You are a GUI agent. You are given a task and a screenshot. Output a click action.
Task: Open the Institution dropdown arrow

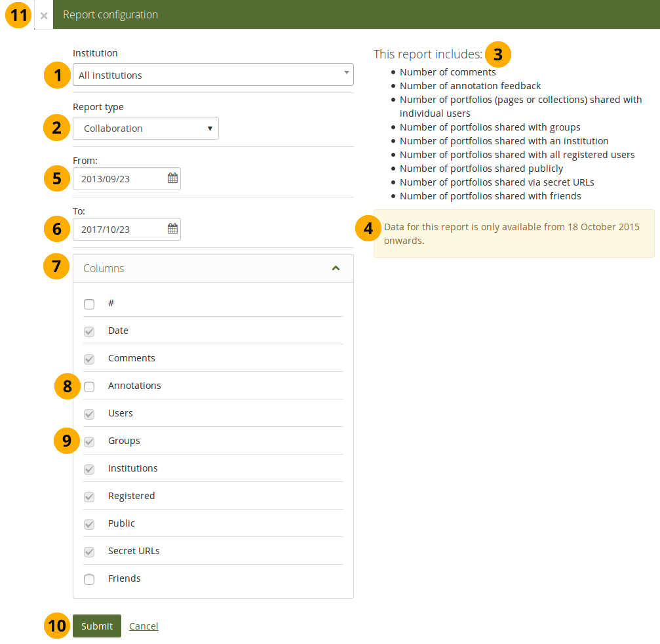tap(346, 73)
